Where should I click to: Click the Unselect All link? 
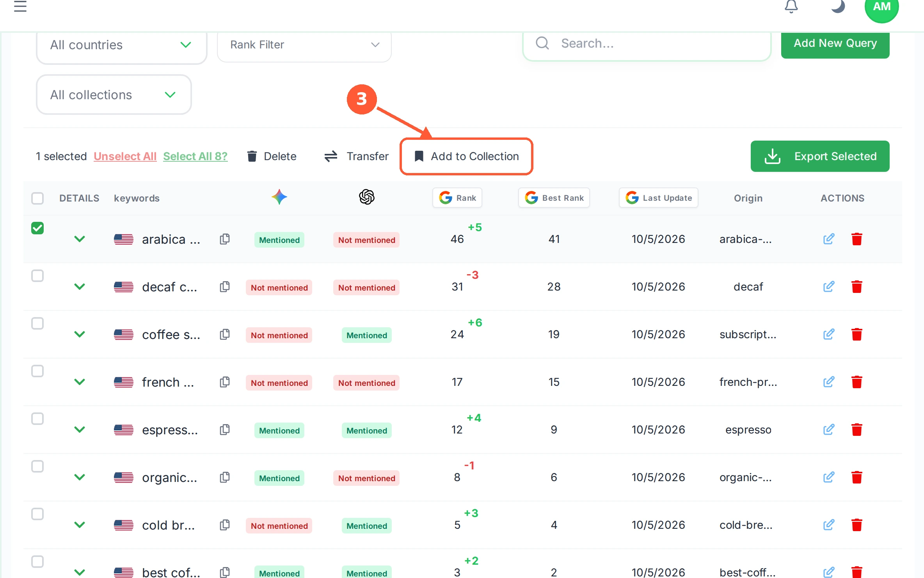tap(125, 156)
